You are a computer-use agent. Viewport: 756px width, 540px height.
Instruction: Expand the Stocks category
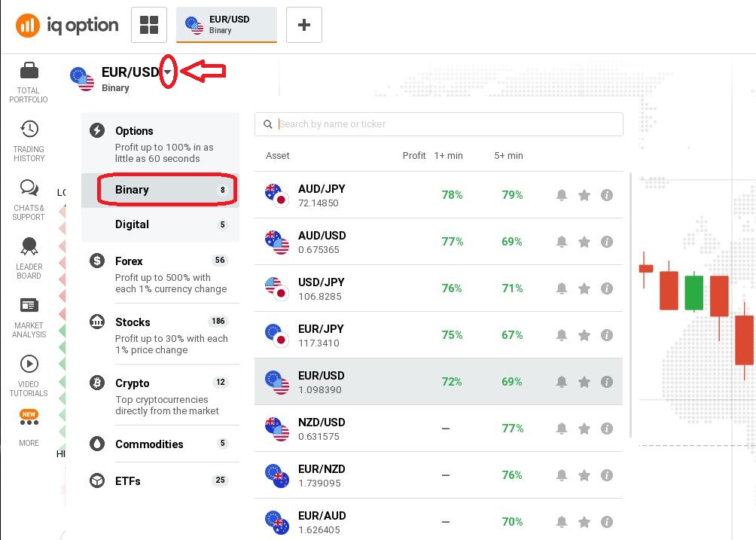click(160, 334)
